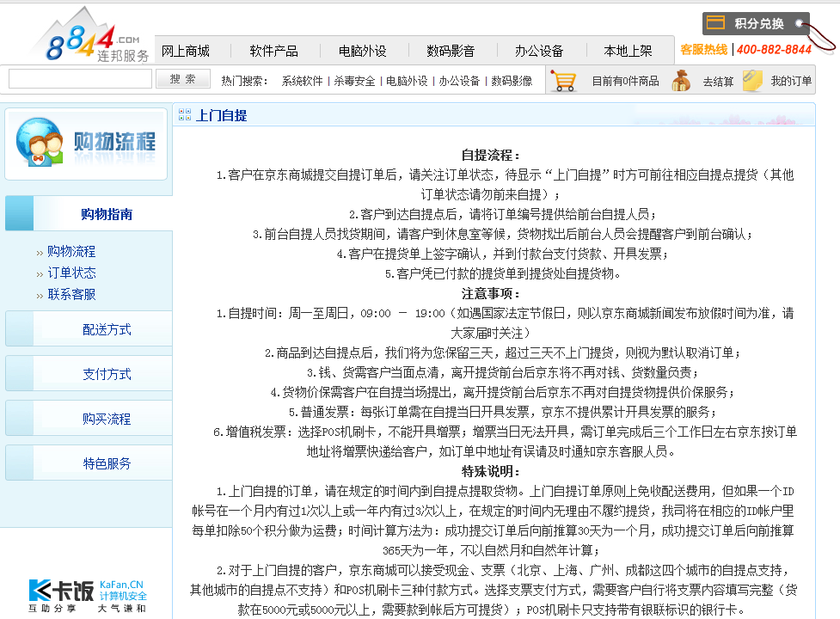Click the 积分兑换 button

pyautogui.click(x=756, y=23)
